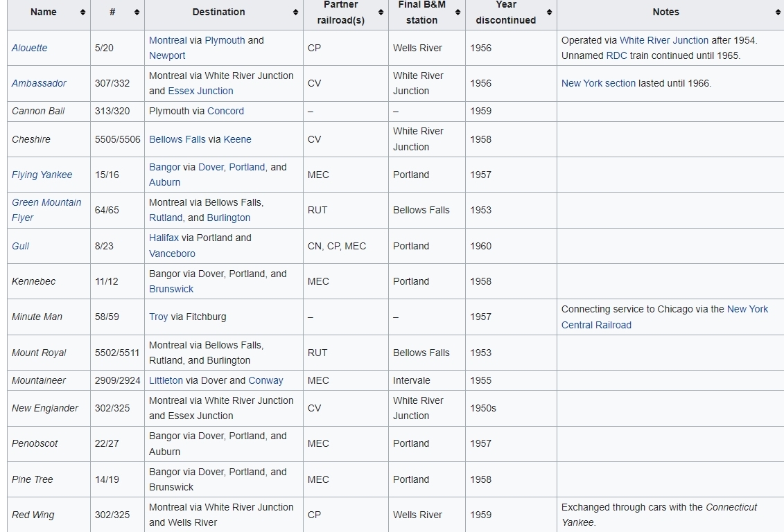Select the Kennebec name cell
Viewport: 784px width, 532px height.
(x=49, y=282)
